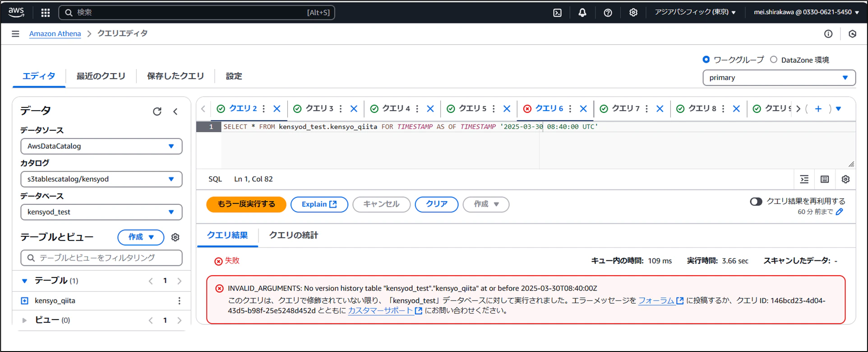Follow the Amazon Athena breadcrumb link

[55, 34]
